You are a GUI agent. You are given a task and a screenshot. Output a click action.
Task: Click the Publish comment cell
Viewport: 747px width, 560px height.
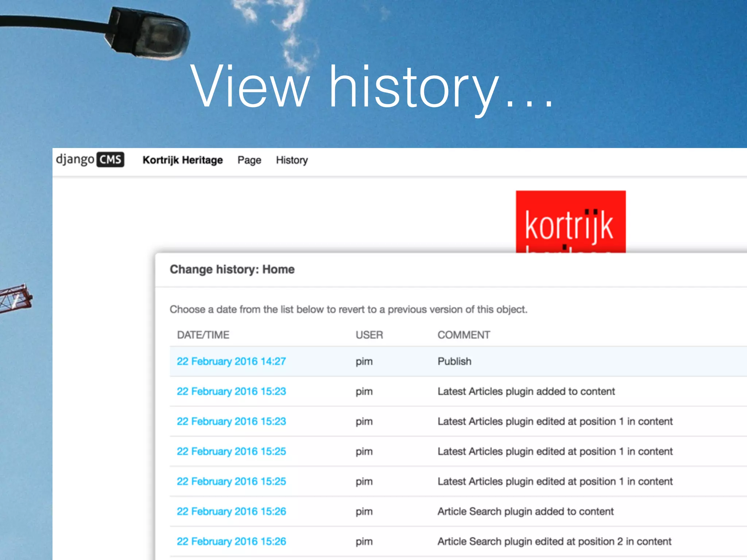coord(454,361)
